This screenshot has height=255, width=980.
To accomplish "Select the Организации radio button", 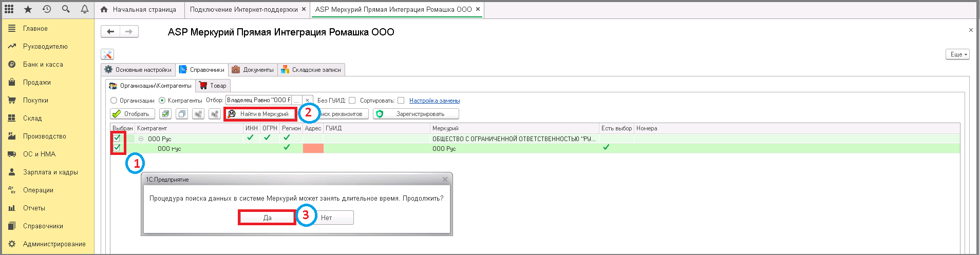I will click(114, 101).
